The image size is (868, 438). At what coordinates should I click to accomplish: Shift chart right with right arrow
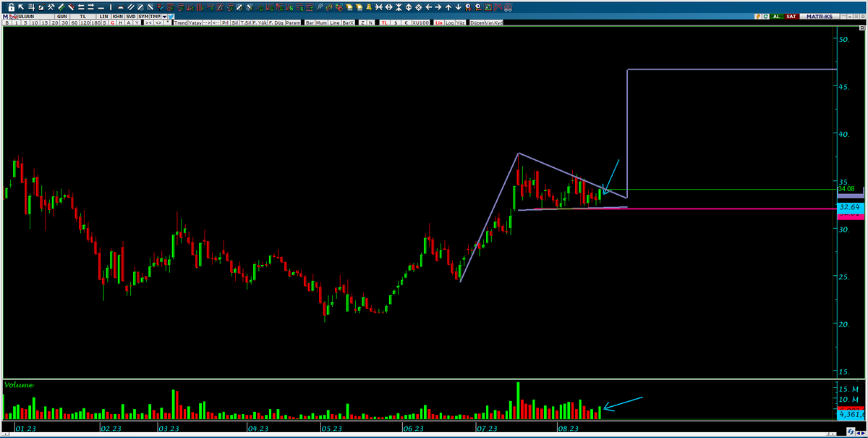[x=438, y=7]
